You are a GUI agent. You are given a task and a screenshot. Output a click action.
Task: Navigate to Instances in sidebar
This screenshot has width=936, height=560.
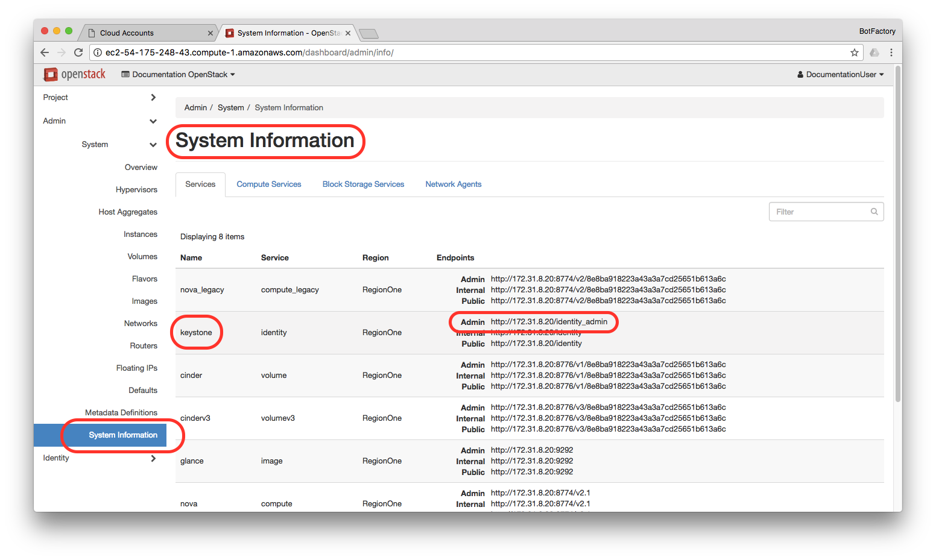(141, 234)
